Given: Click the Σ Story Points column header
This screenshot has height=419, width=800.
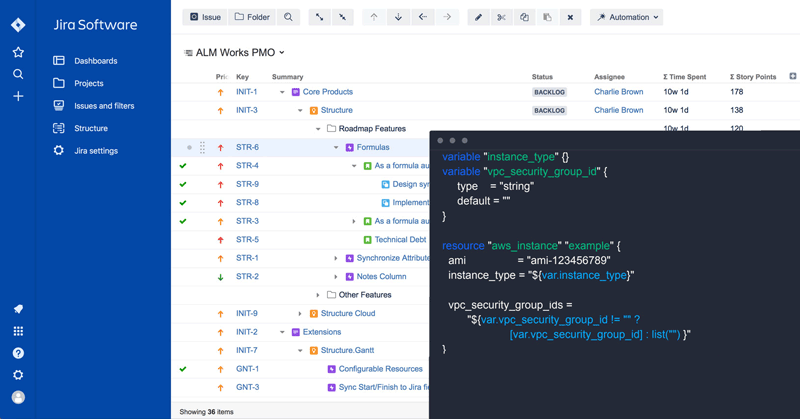Looking at the screenshot, I should 753,77.
